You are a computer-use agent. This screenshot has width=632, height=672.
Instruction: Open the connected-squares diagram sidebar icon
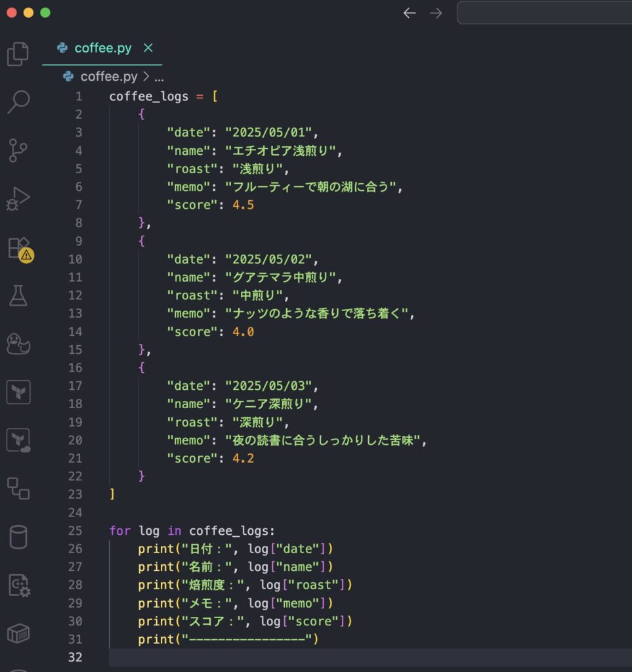(18, 488)
